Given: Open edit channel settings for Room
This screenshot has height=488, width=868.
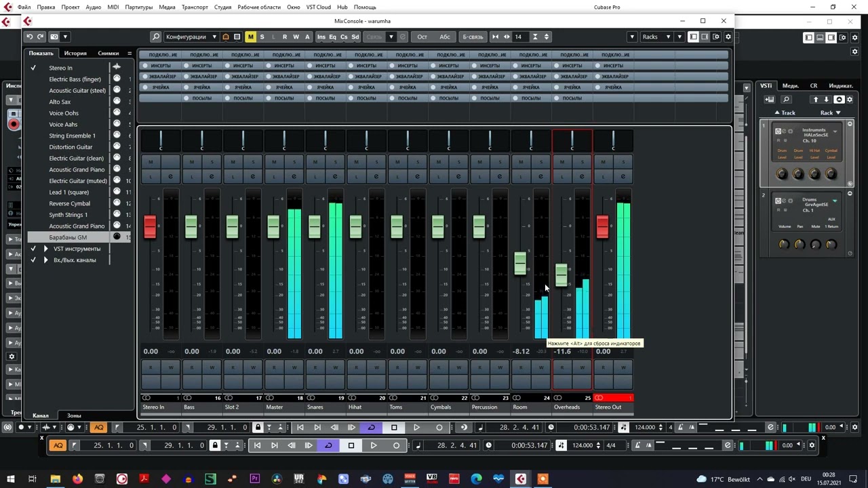Looking at the screenshot, I should (541, 176).
